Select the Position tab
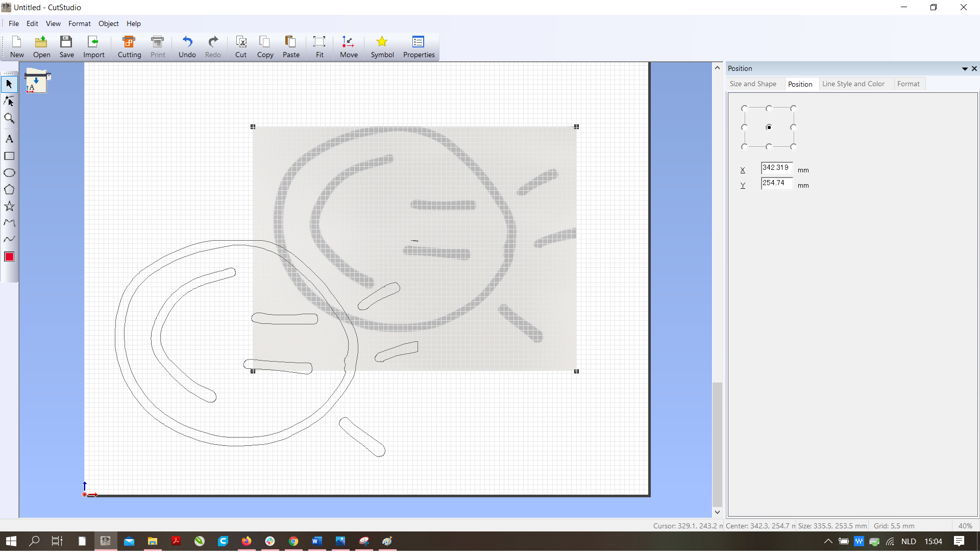The image size is (980, 560). point(800,84)
